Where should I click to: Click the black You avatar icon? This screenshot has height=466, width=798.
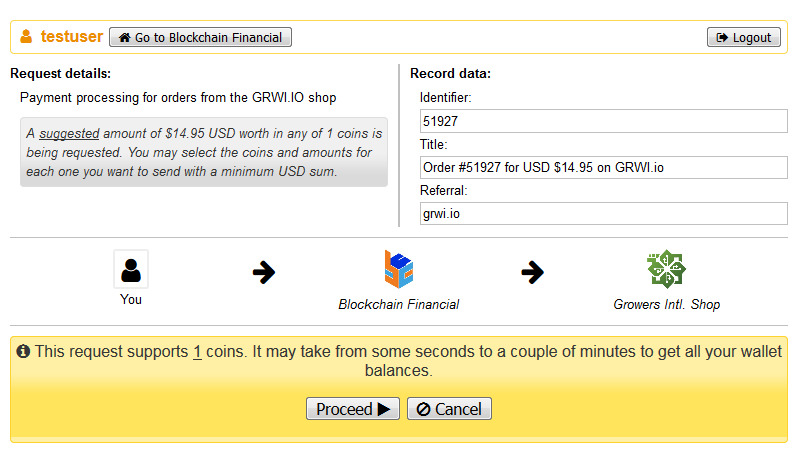[x=131, y=269]
